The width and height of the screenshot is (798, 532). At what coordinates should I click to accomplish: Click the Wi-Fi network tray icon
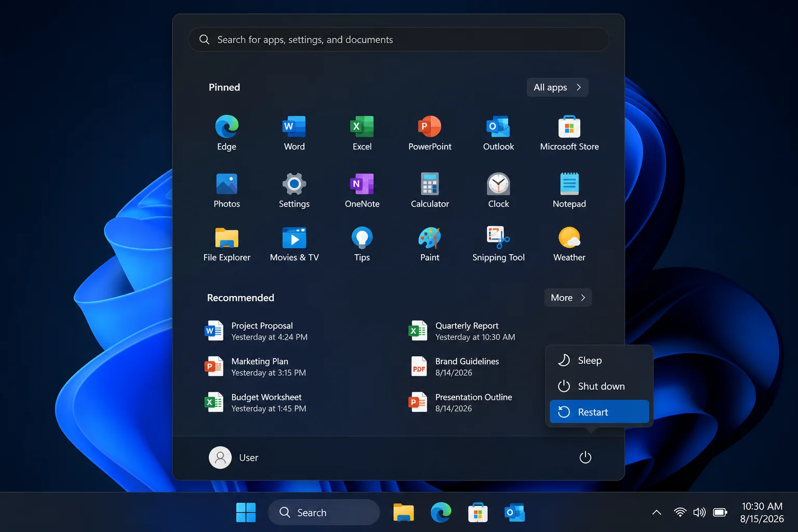[x=680, y=513]
